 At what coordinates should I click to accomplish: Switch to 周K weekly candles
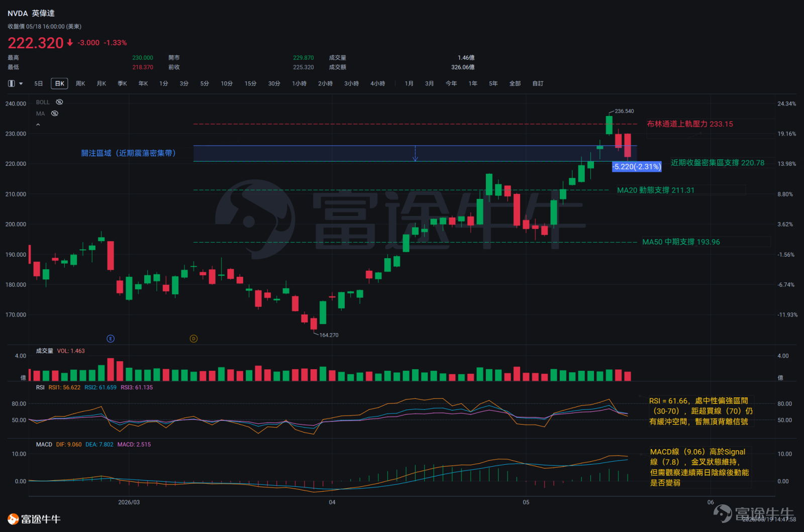point(80,83)
